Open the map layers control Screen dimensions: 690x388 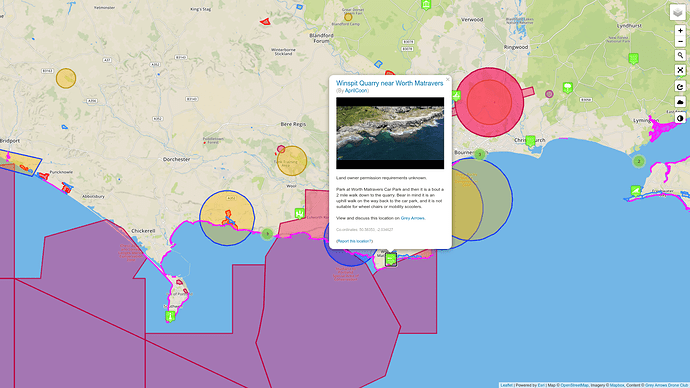tap(678, 12)
